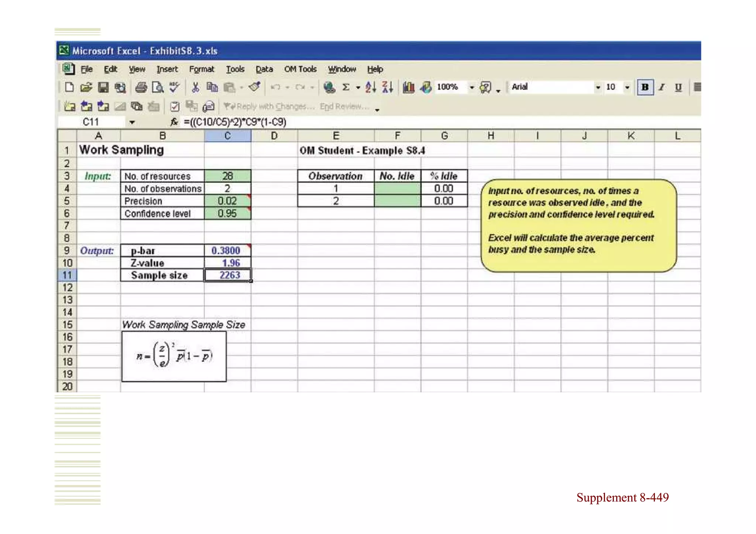Expand the Name Box dropdown arrow
Screen dimensions: 756x534
[x=132, y=122]
